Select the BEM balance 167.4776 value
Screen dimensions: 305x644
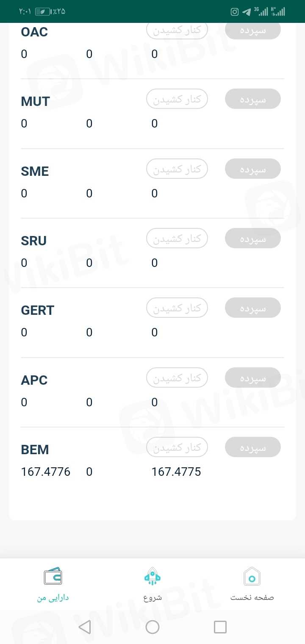point(46,472)
